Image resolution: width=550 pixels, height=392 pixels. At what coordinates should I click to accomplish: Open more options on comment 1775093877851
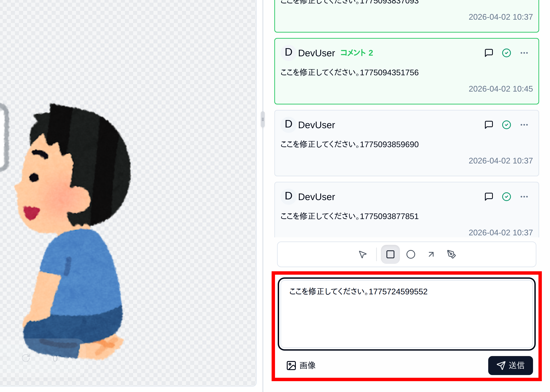[524, 196]
